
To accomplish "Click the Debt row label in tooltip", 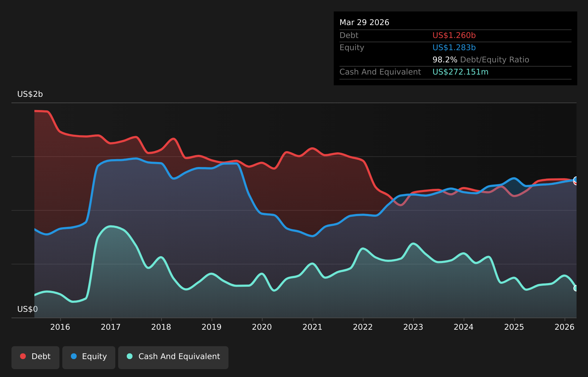I will (349, 35).
